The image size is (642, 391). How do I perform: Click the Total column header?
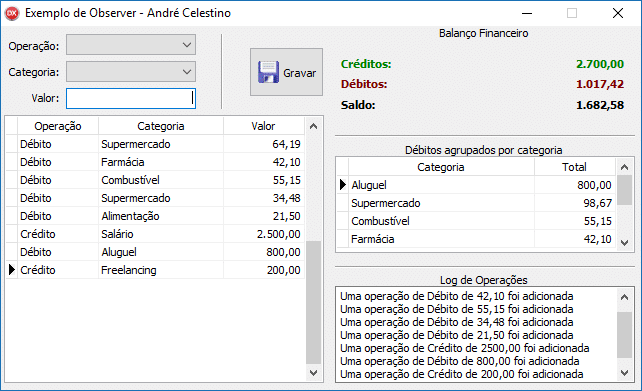click(574, 167)
